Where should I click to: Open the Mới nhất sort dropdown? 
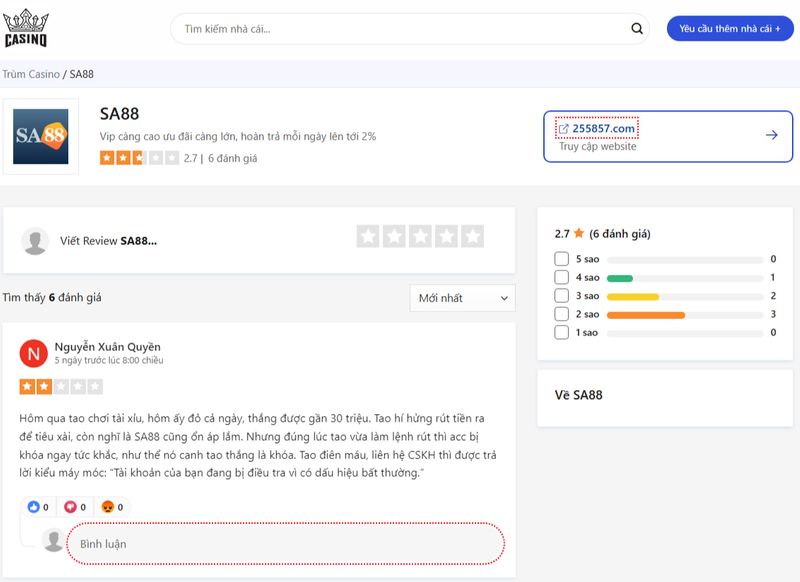pos(462,298)
